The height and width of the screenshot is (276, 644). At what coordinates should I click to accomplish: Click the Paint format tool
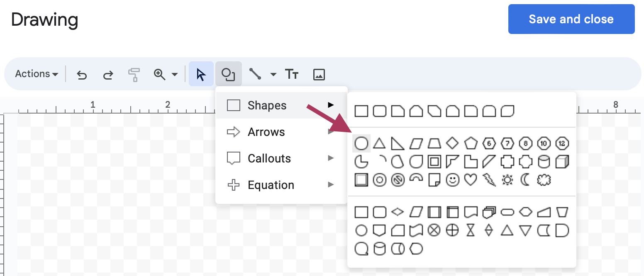(134, 74)
